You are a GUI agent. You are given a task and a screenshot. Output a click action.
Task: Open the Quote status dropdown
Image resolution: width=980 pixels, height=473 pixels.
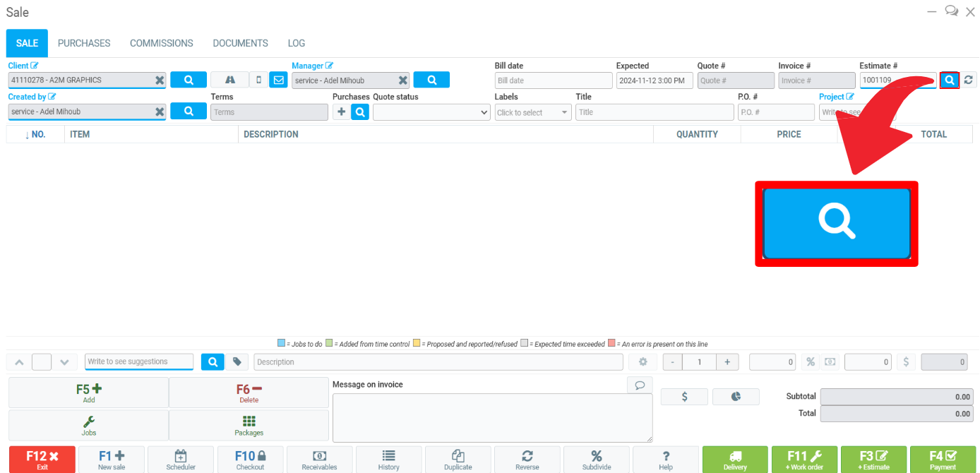[x=431, y=112]
